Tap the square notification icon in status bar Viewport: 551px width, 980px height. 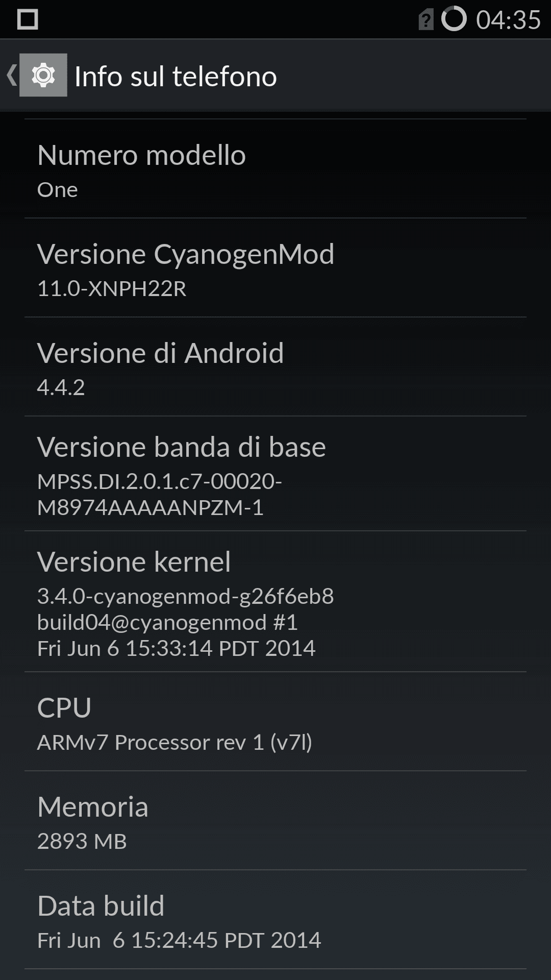coord(28,19)
